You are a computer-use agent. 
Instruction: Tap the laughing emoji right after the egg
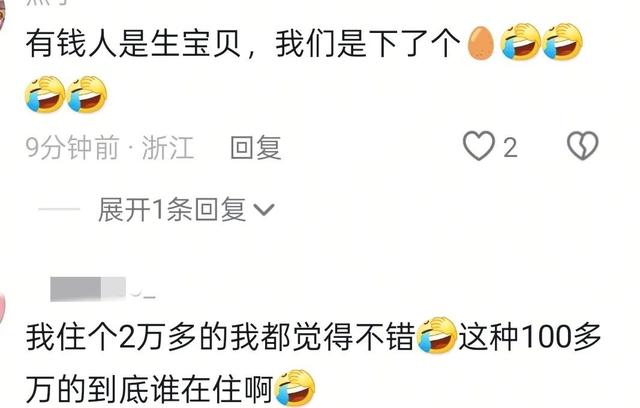pos(520,42)
